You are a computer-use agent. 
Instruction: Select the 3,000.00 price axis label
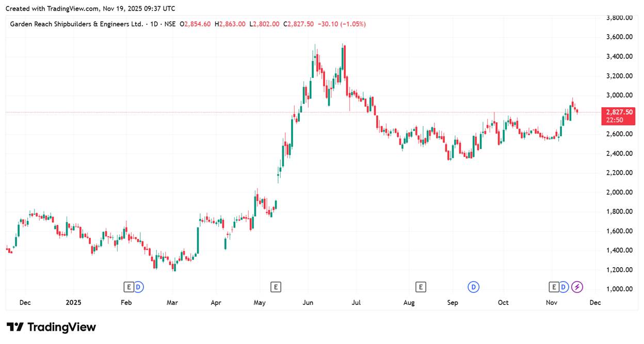click(x=619, y=95)
